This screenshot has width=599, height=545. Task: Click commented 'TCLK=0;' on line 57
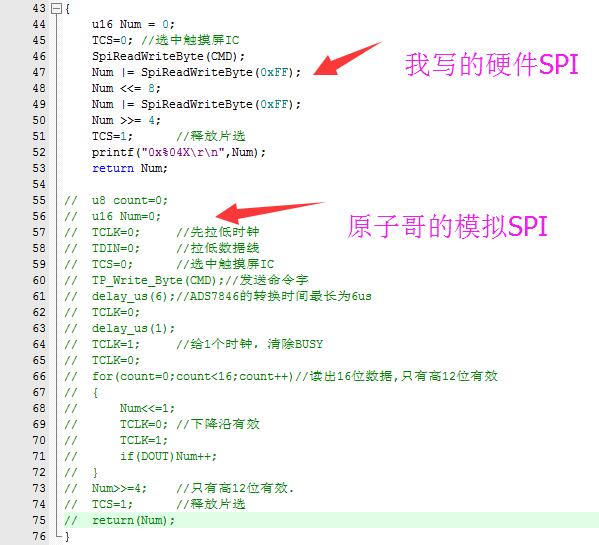[x=116, y=233]
